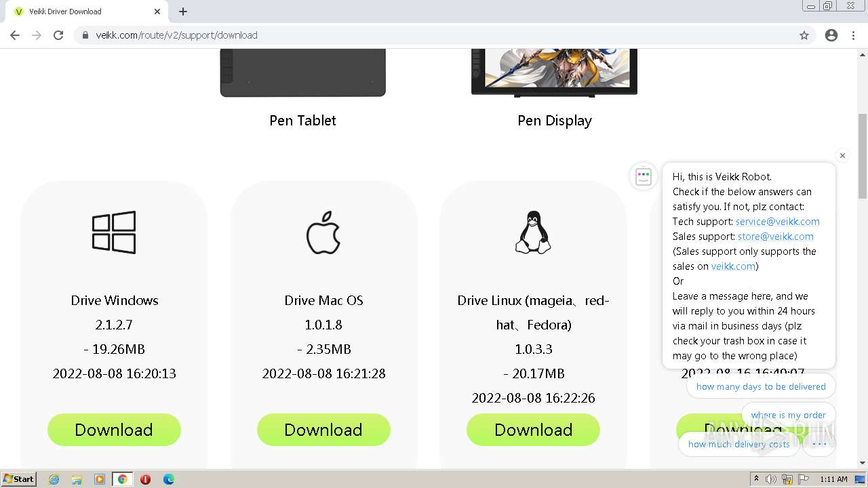Bookmark this page with the star icon
The image size is (868, 488).
pos(804,35)
